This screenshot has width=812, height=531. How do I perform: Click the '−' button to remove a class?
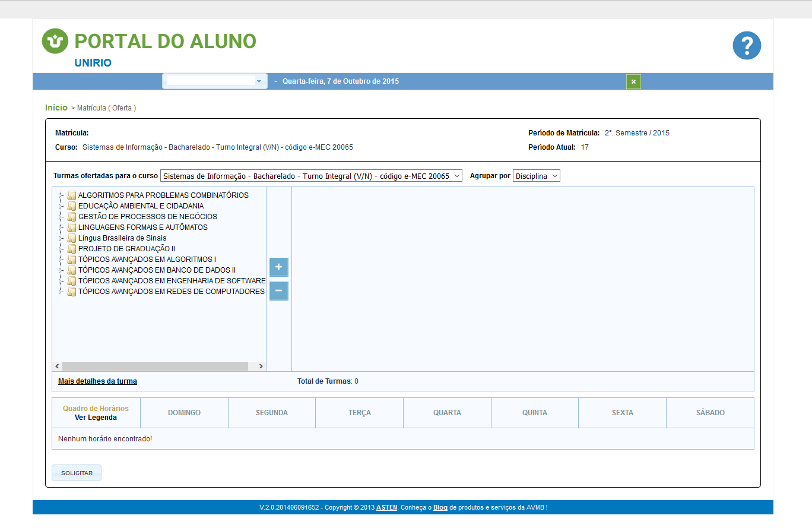tap(278, 291)
